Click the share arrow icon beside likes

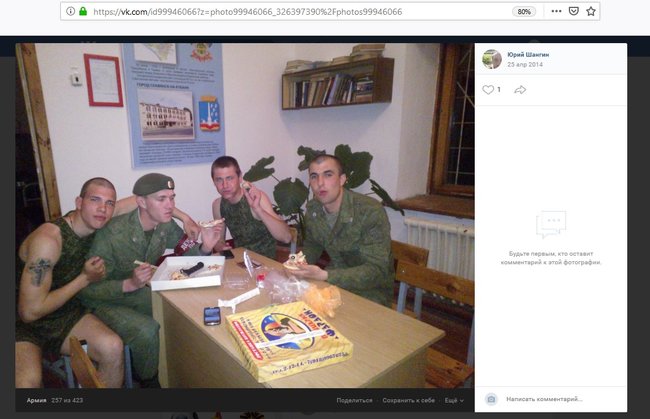520,90
